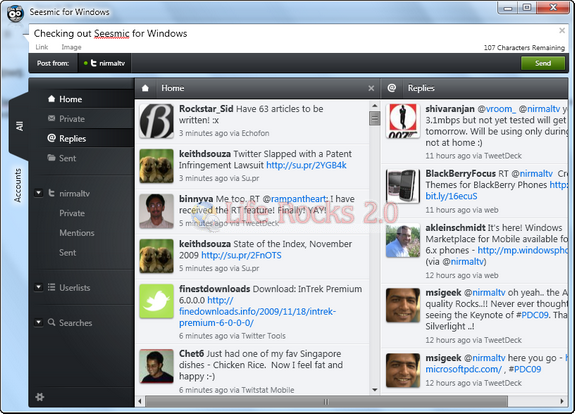The height and width of the screenshot is (414, 575).
Task: Switch to the All vertical tab
Action: (19, 126)
